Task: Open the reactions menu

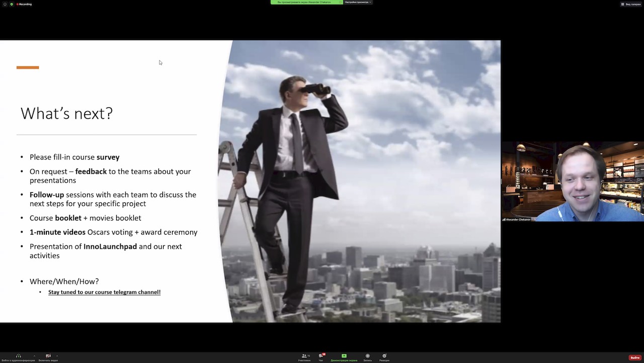Action: tap(384, 356)
